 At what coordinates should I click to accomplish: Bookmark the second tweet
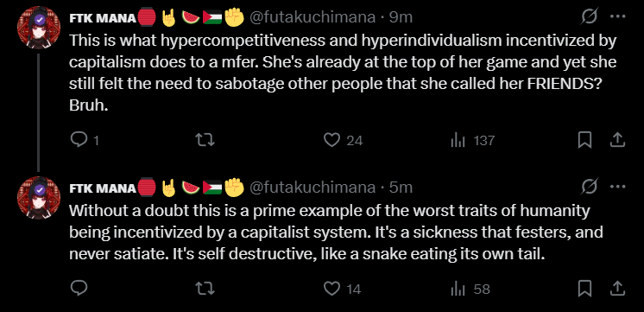pos(584,289)
